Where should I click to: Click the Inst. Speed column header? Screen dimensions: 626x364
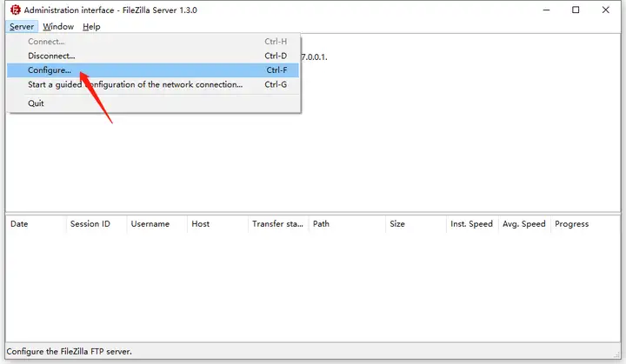472,224
